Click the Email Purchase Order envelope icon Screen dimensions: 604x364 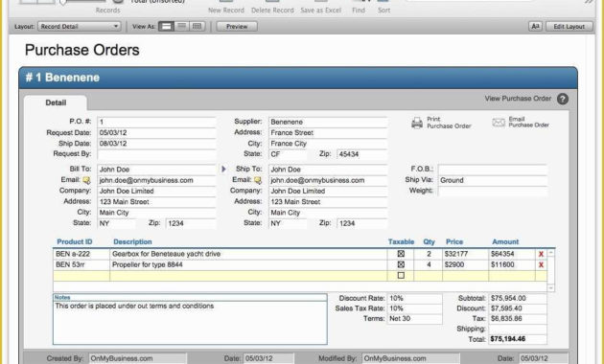pos(499,123)
